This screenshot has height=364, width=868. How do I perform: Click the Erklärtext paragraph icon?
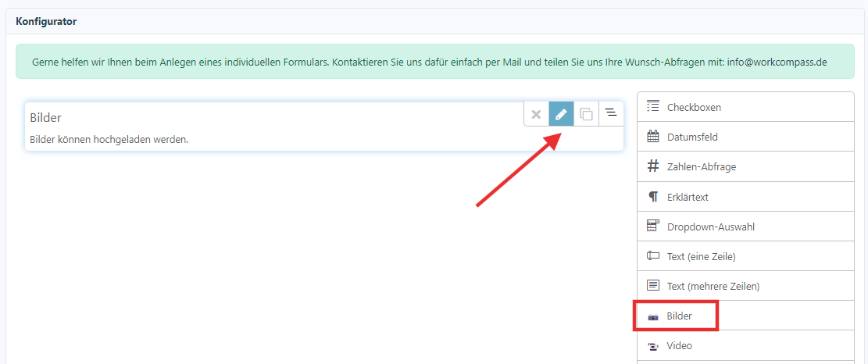click(x=653, y=196)
